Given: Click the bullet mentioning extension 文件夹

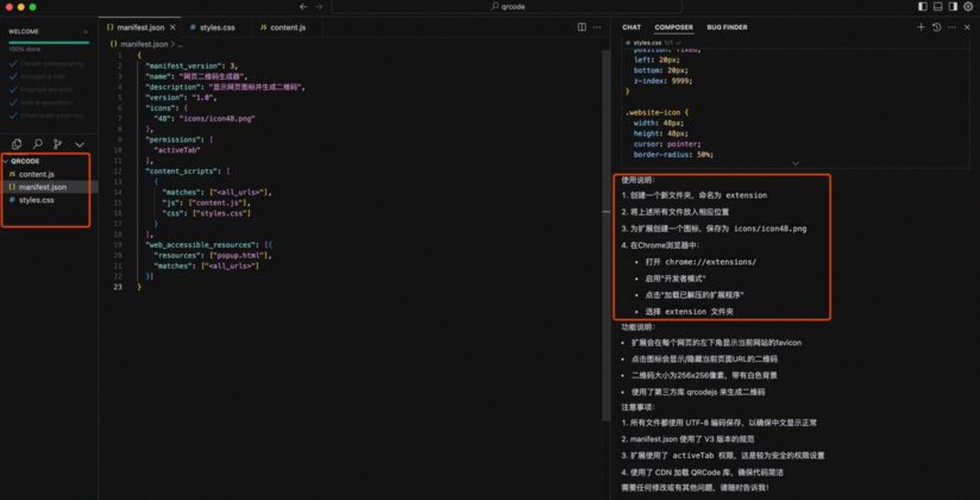Looking at the screenshot, I should click(689, 311).
